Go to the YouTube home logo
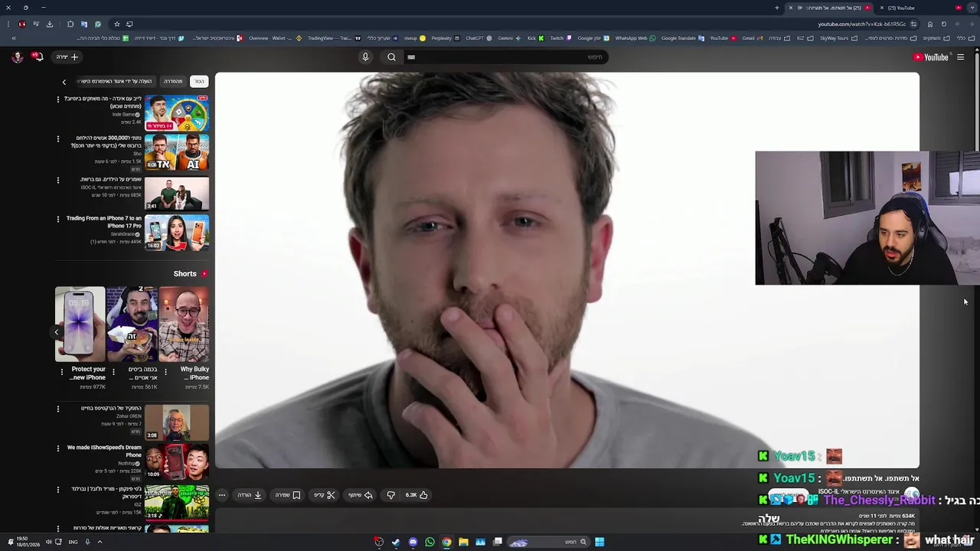Viewport: 980px width, 551px height. tap(930, 57)
